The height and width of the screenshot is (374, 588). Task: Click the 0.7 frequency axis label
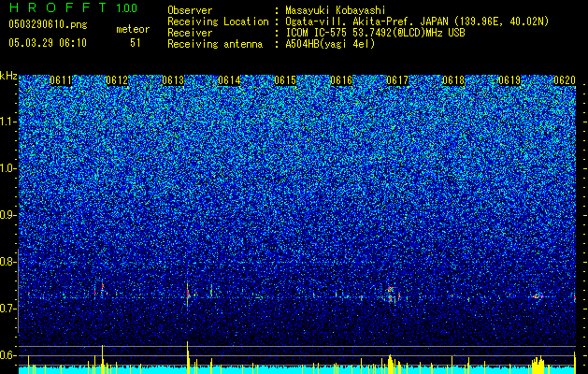[8, 309]
